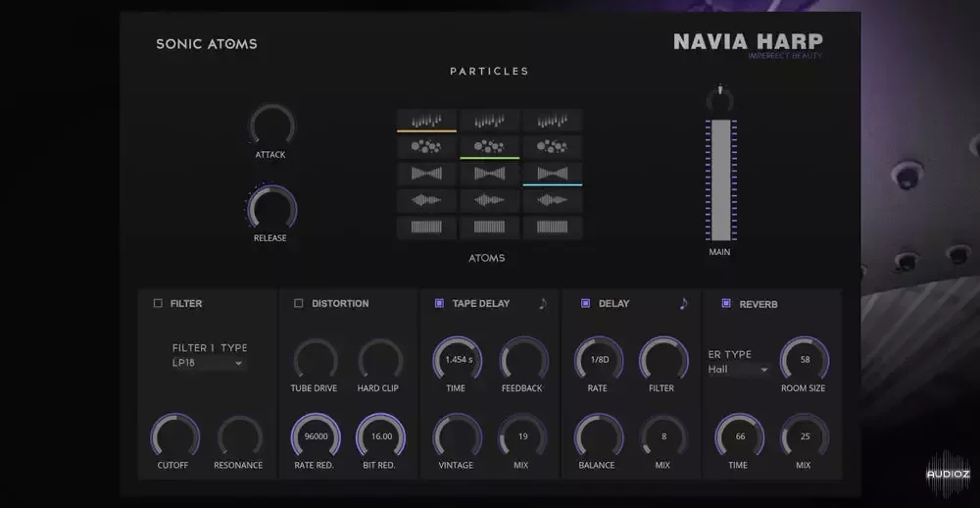Viewport: 980px width, 508px height.
Task: Click the filter Cutoff knob
Action: [174, 436]
